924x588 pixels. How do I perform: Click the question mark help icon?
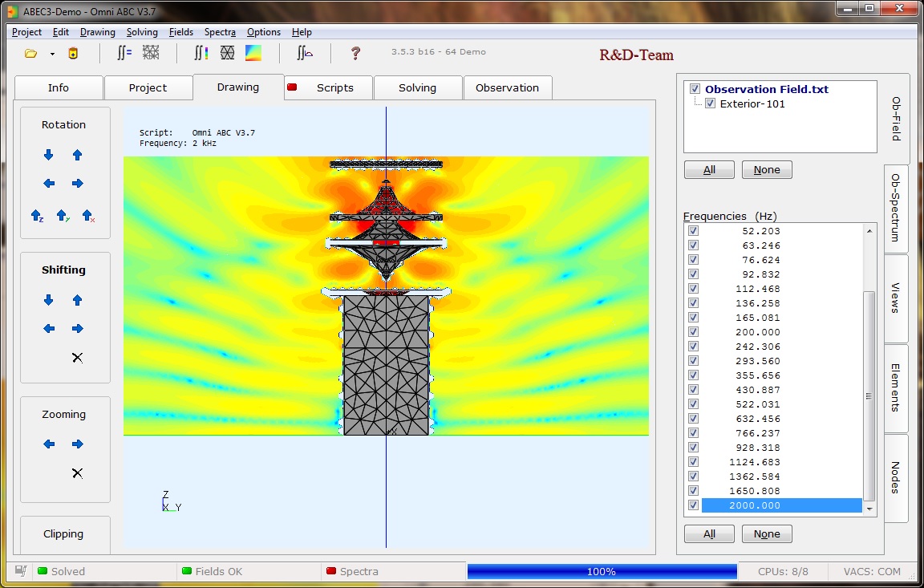[355, 54]
